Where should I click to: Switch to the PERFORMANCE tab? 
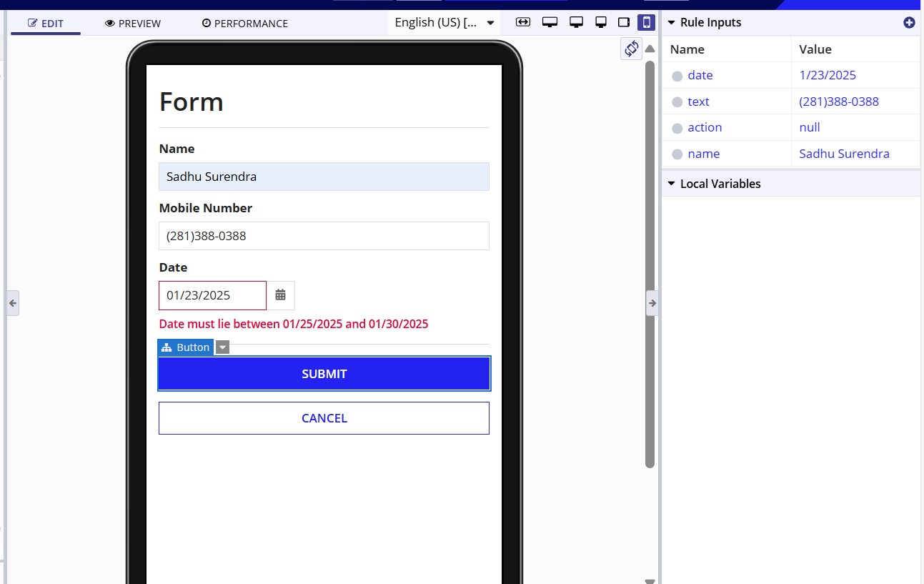click(245, 23)
